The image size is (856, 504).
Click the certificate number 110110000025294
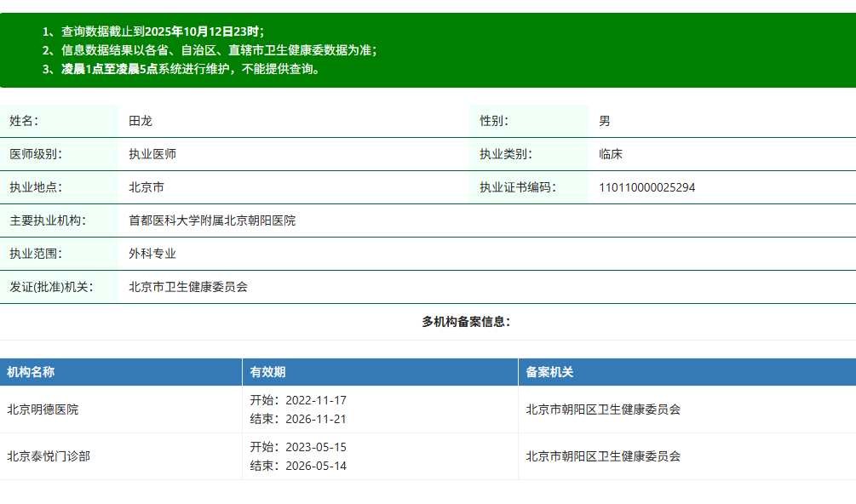(x=646, y=187)
